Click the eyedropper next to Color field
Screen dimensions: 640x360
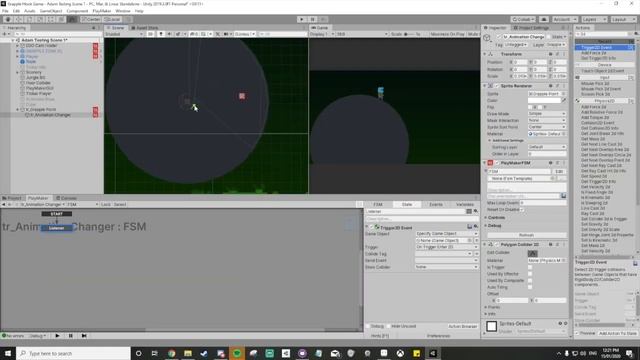pyautogui.click(x=564, y=100)
